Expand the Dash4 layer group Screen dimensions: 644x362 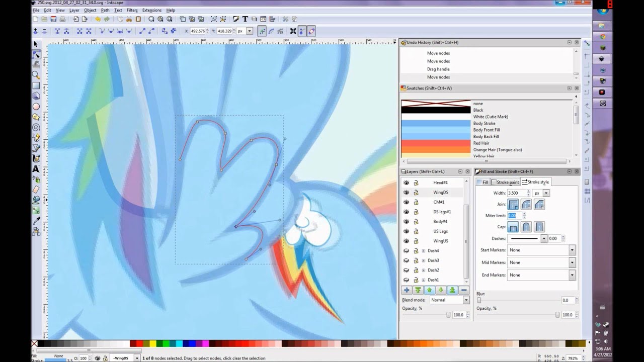click(x=423, y=250)
